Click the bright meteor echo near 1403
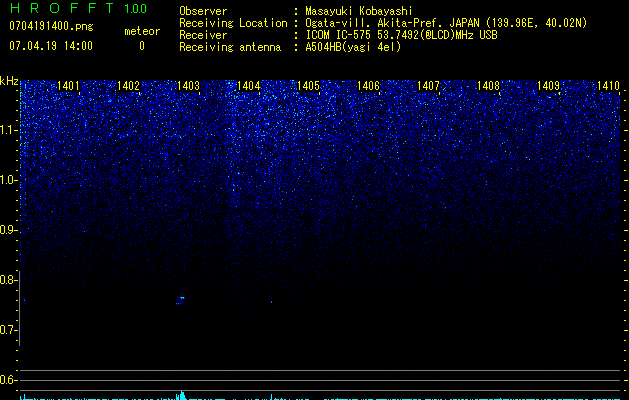629x400 pixels. [x=181, y=301]
